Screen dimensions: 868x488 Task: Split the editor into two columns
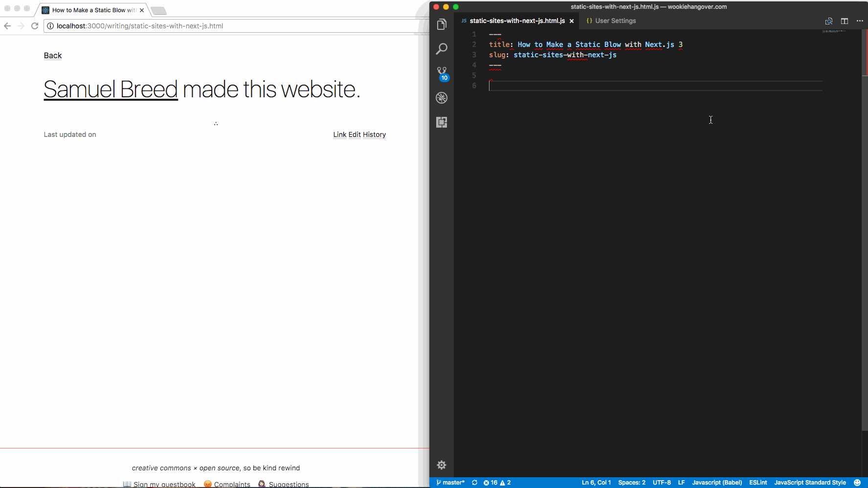(844, 21)
